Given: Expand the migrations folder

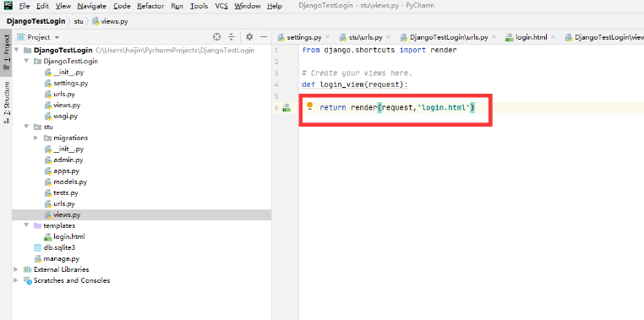Looking at the screenshot, I should point(36,138).
